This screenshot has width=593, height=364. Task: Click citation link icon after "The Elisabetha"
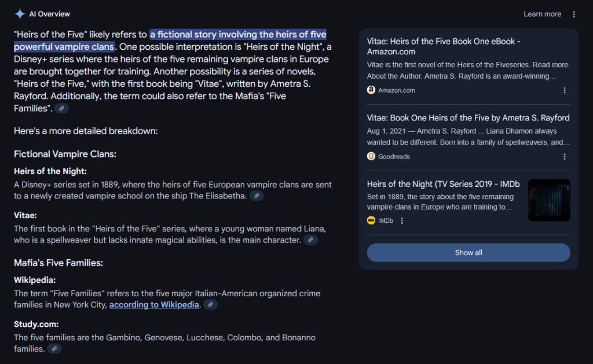257,196
